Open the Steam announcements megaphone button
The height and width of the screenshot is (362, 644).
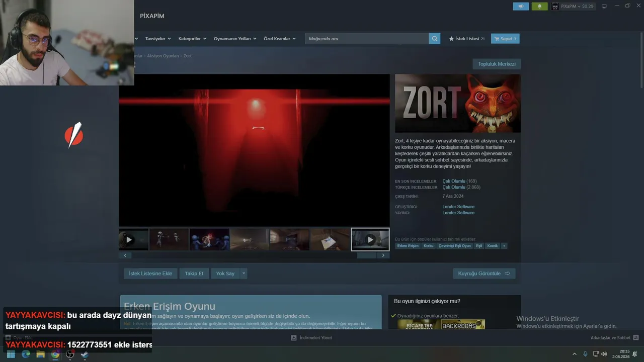[521, 7]
